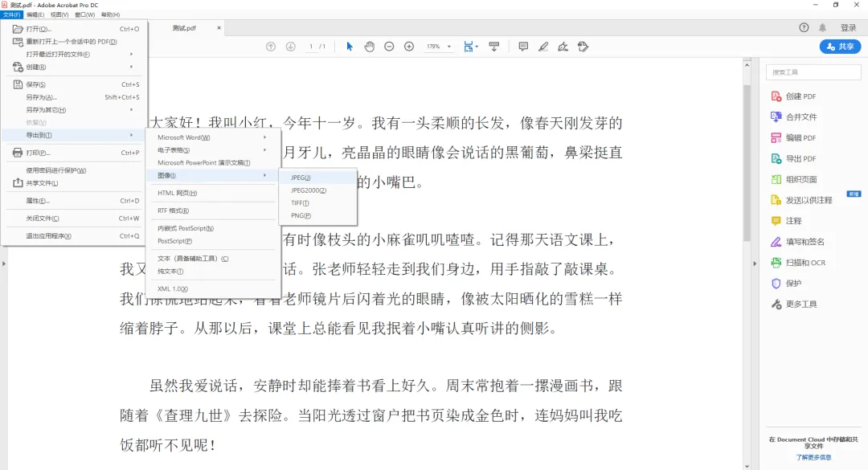Add a comment with speech bubble icon
Image resolution: width=868 pixels, height=470 pixels.
tap(523, 47)
